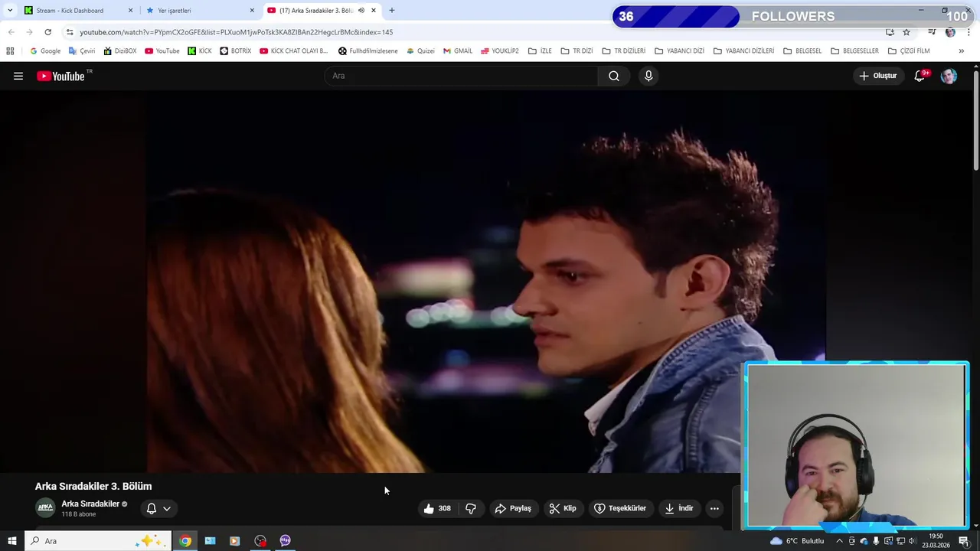Open the Arka Sıradakiler channel name link

(90, 504)
